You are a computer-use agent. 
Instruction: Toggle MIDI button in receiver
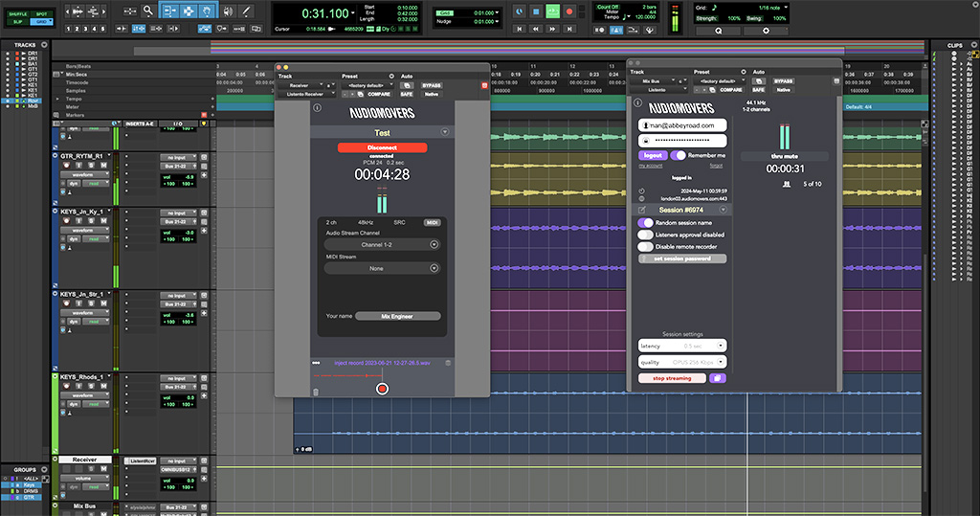point(432,223)
